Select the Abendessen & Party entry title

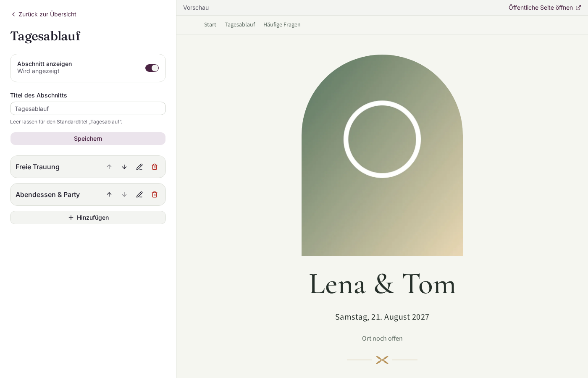point(47,194)
